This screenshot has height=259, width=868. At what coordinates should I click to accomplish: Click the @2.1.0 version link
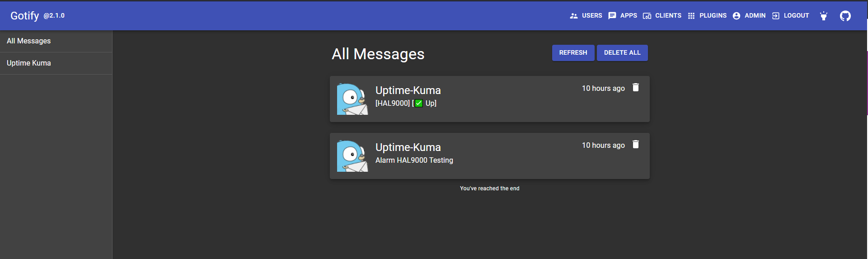tap(54, 16)
